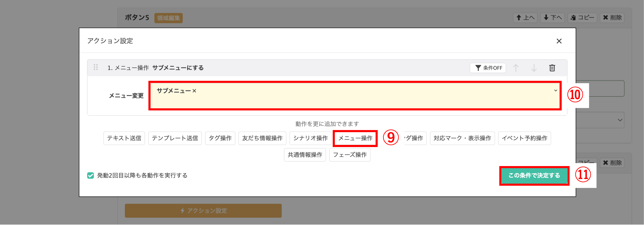Click the メニュー変更 selection field
Viewport: 644px width, 225px height.
click(355, 96)
